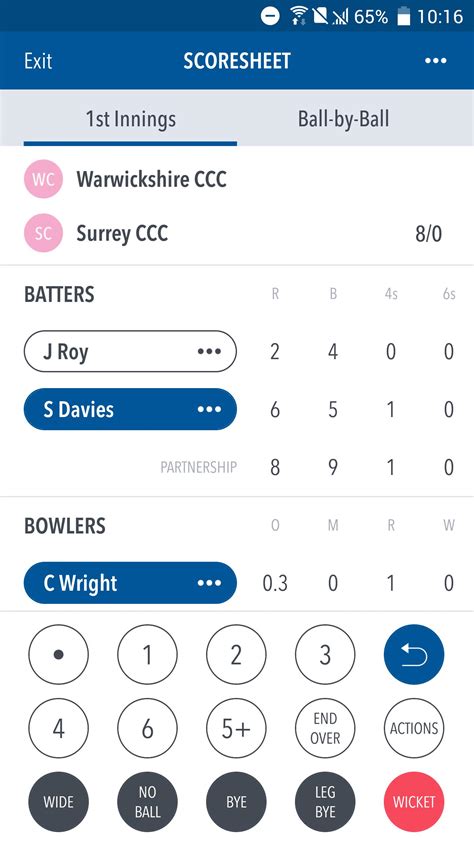Viewport: 474px width, 842px height.
Task: Select bowler C Wright pill
Action: [x=130, y=583]
